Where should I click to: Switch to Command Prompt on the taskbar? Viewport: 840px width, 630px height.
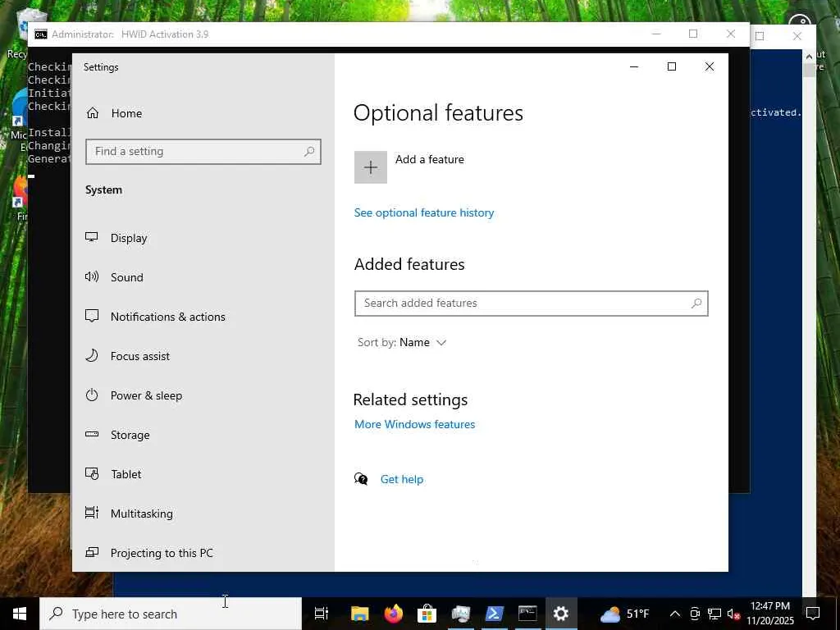click(x=527, y=614)
